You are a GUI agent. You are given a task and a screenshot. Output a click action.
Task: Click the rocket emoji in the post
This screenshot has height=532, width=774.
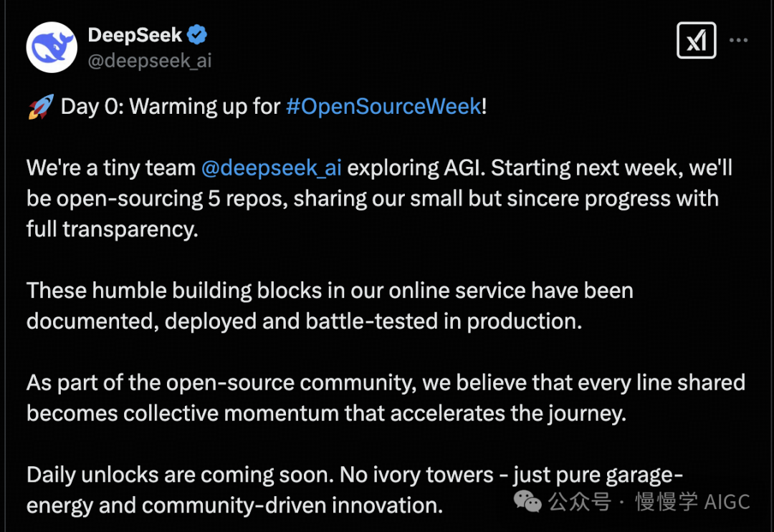tap(41, 107)
